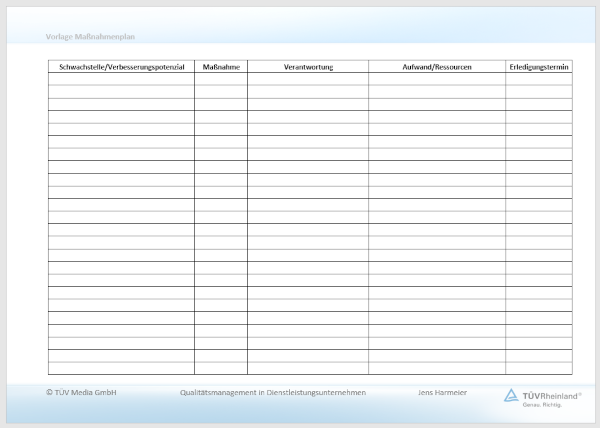
Task: Click the last row cell in Erledigungstermin column
Action: [x=539, y=368]
